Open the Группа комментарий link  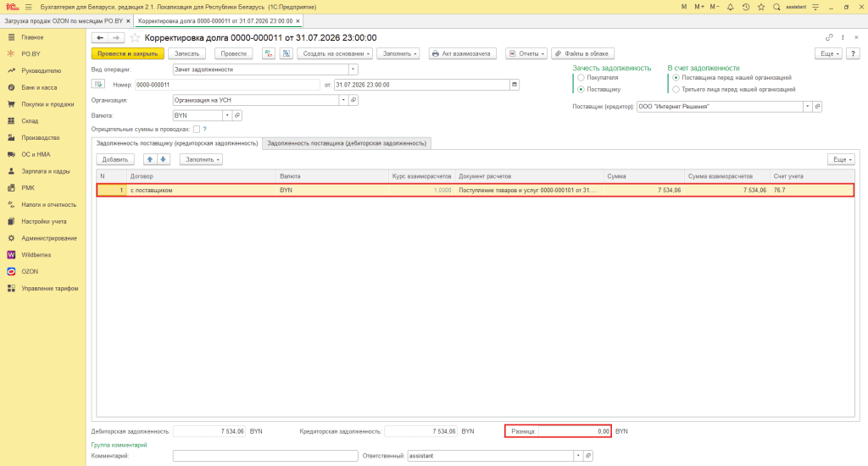[119, 445]
